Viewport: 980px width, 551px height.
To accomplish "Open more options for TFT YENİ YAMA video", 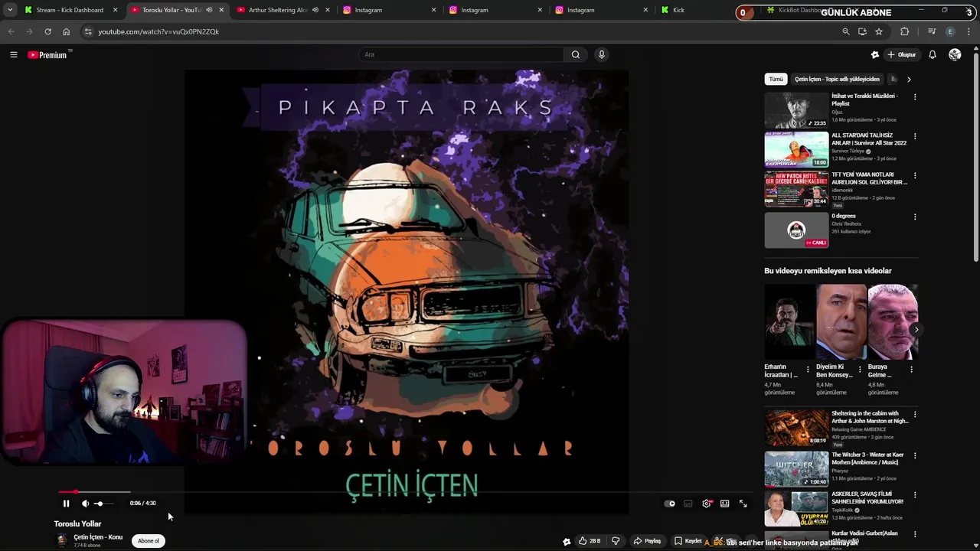I will 914,175.
